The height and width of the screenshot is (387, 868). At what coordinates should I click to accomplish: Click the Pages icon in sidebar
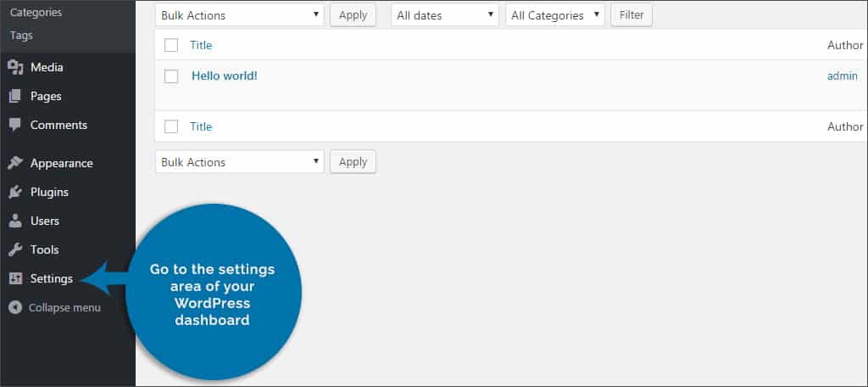pos(15,97)
